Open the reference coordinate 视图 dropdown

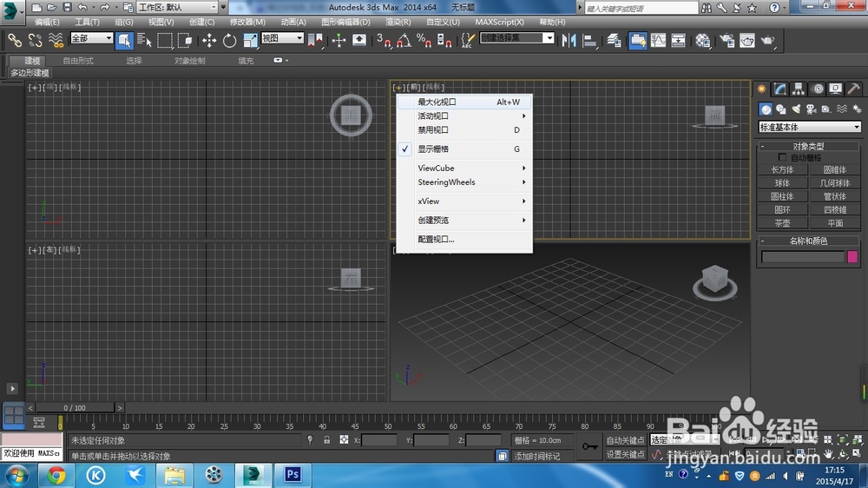pos(282,38)
